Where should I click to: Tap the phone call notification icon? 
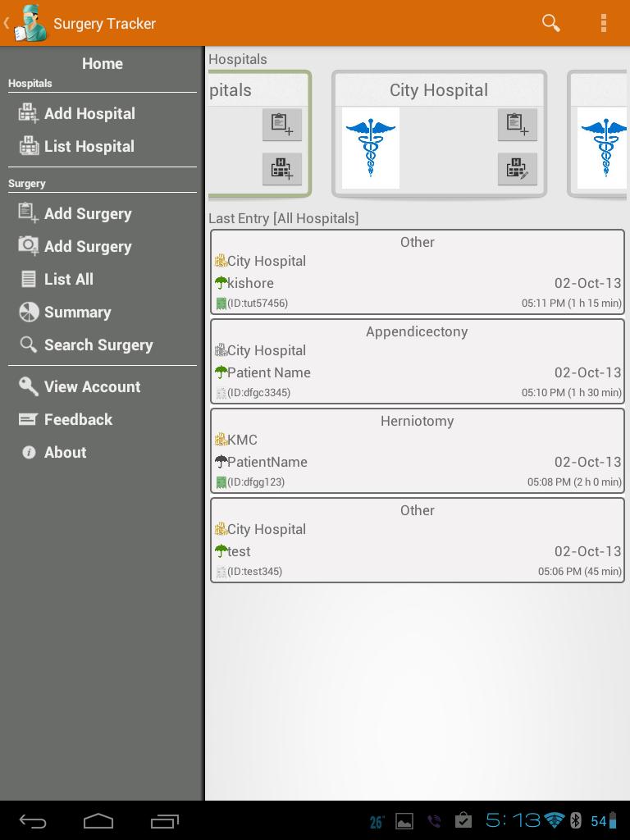[x=434, y=820]
